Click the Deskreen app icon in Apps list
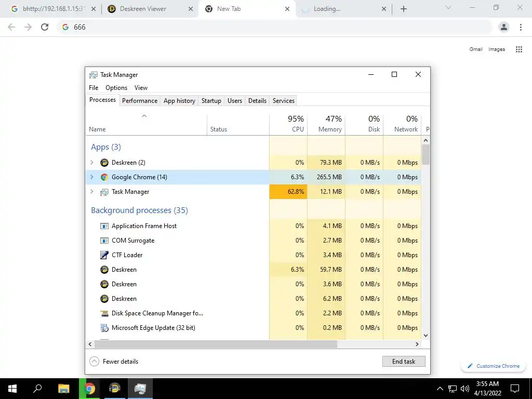This screenshot has height=399, width=532. pyautogui.click(x=104, y=163)
